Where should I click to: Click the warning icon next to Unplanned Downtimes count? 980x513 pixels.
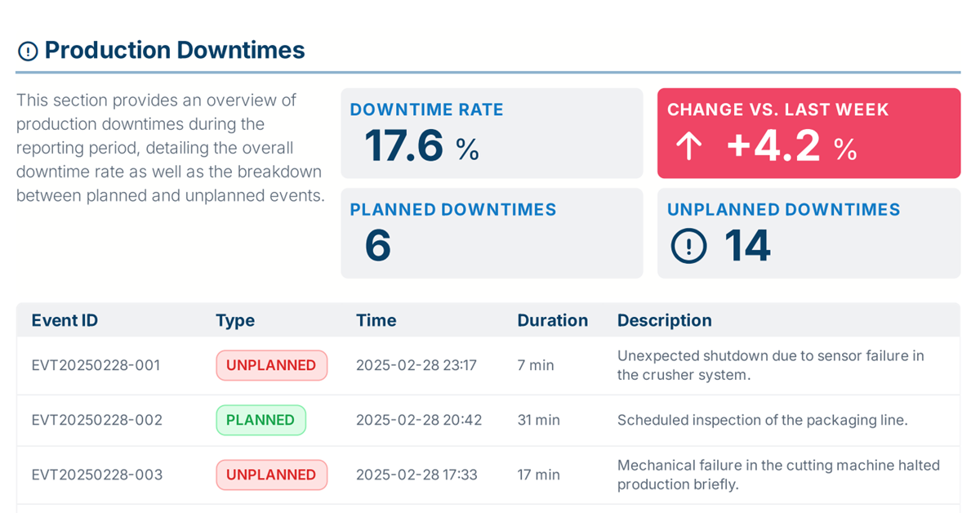(x=688, y=245)
